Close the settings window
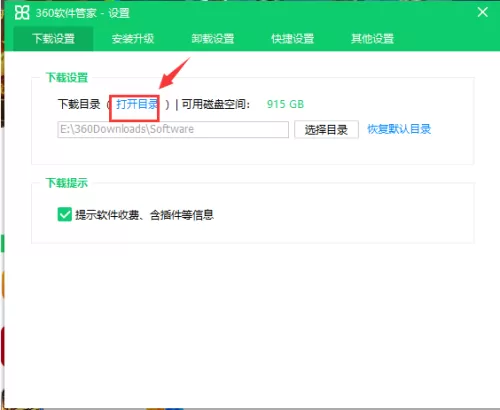This screenshot has width=500, height=410. tap(482, 12)
